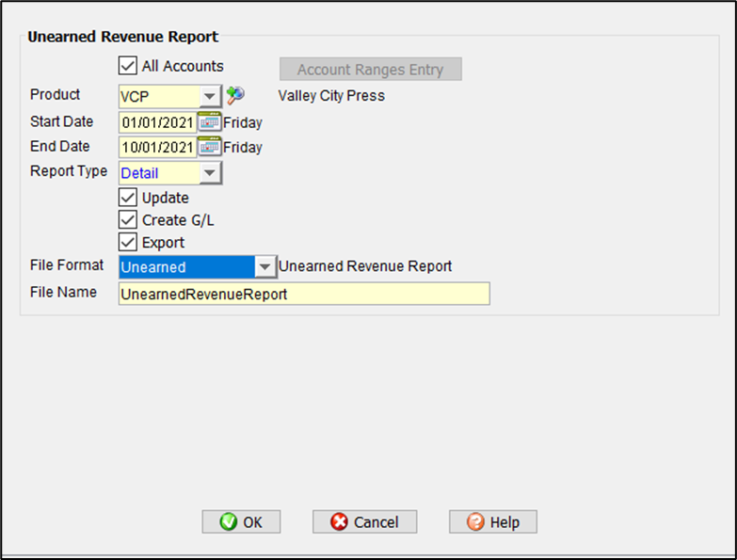Open the End Date calendar picker
Image resolution: width=737 pixels, height=560 pixels.
pos(209,147)
